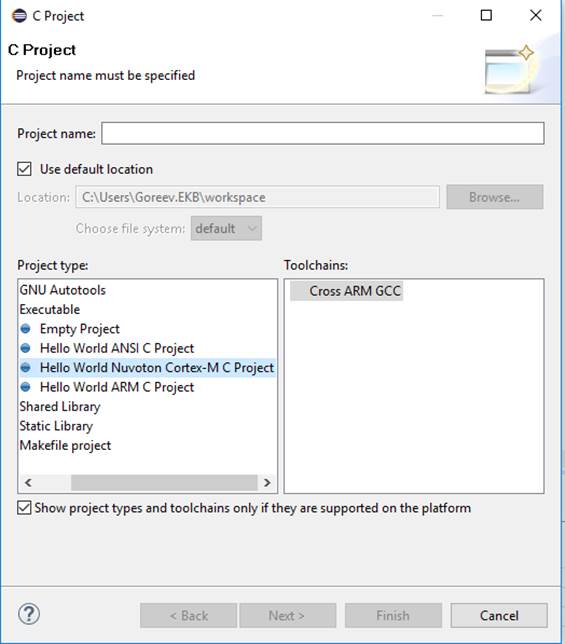The width and height of the screenshot is (565, 644).
Task: Click the new project wizard banner image
Action: (x=509, y=69)
